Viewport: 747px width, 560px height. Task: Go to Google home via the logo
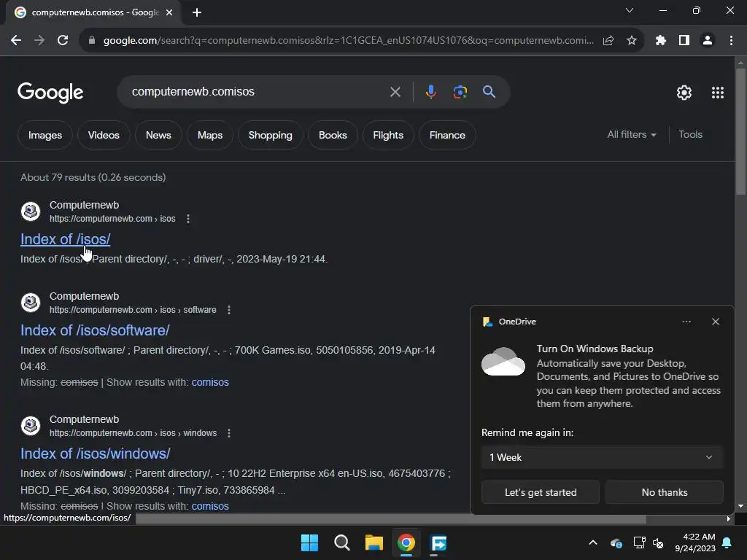pyautogui.click(x=50, y=93)
